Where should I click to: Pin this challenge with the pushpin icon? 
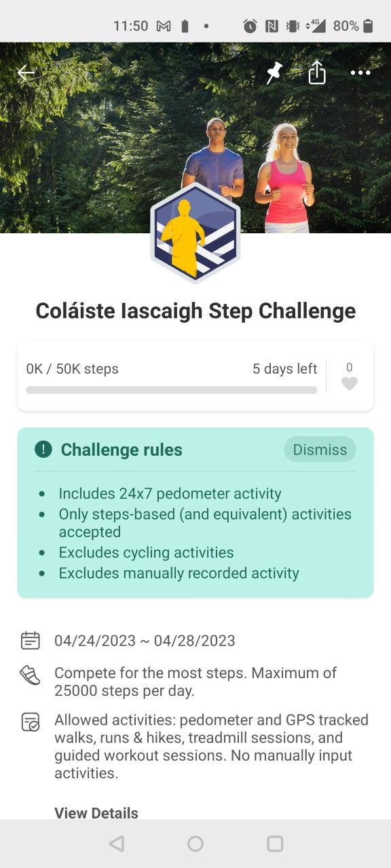coord(274,73)
